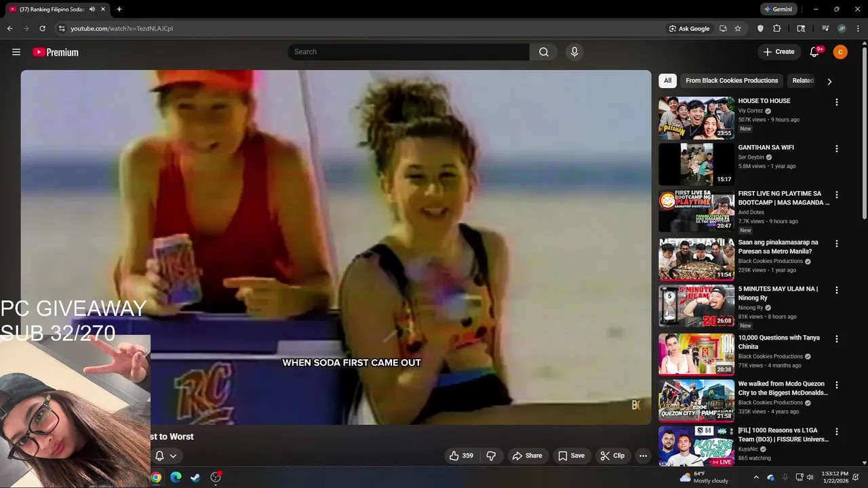Open Viy Cortez channel name
868x488 pixels.
[751, 110]
